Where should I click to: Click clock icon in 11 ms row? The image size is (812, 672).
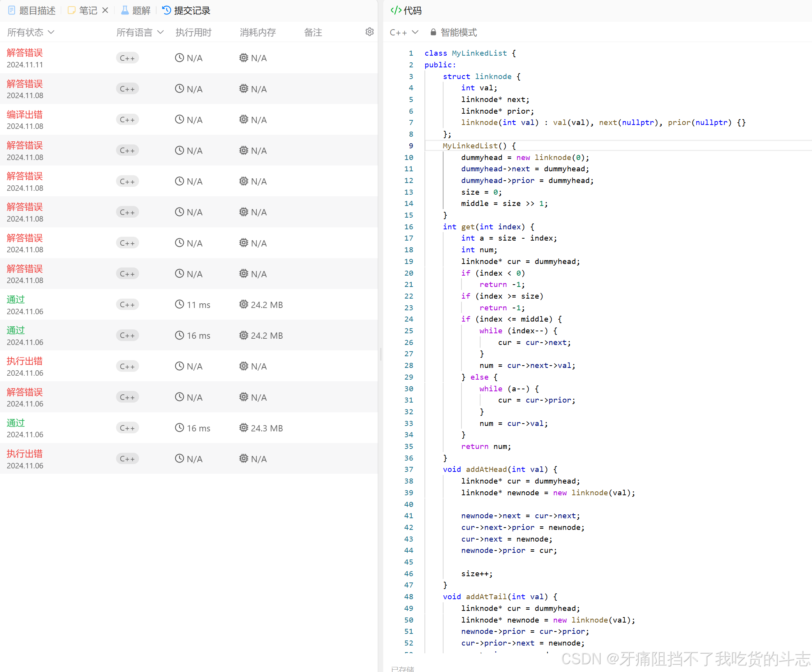pos(179,304)
